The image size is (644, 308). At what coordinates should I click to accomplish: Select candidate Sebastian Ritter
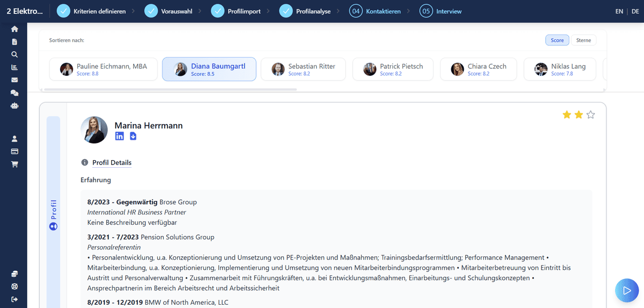tap(304, 69)
